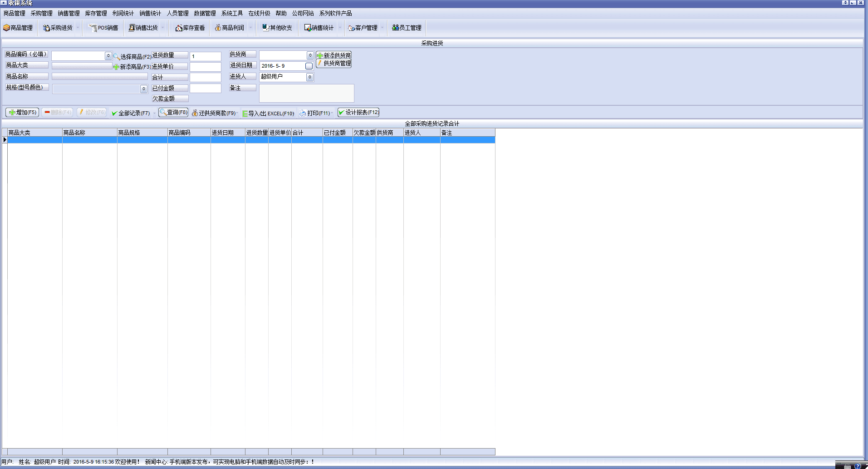Open the 规格(型号颜色) dropdown
Screen dimensions: 868x469
click(x=143, y=89)
